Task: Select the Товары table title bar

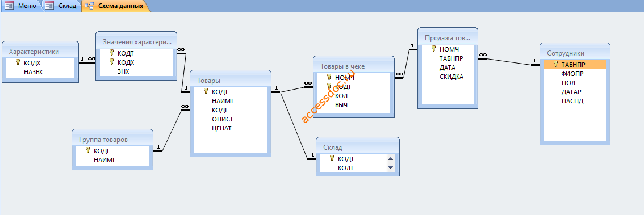Action: (x=231, y=81)
